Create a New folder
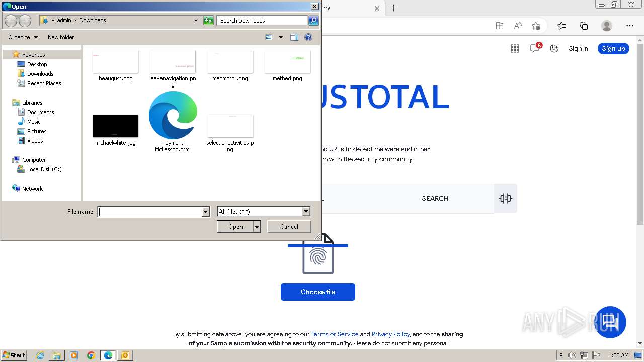Image resolution: width=644 pixels, height=362 pixels. (x=61, y=37)
